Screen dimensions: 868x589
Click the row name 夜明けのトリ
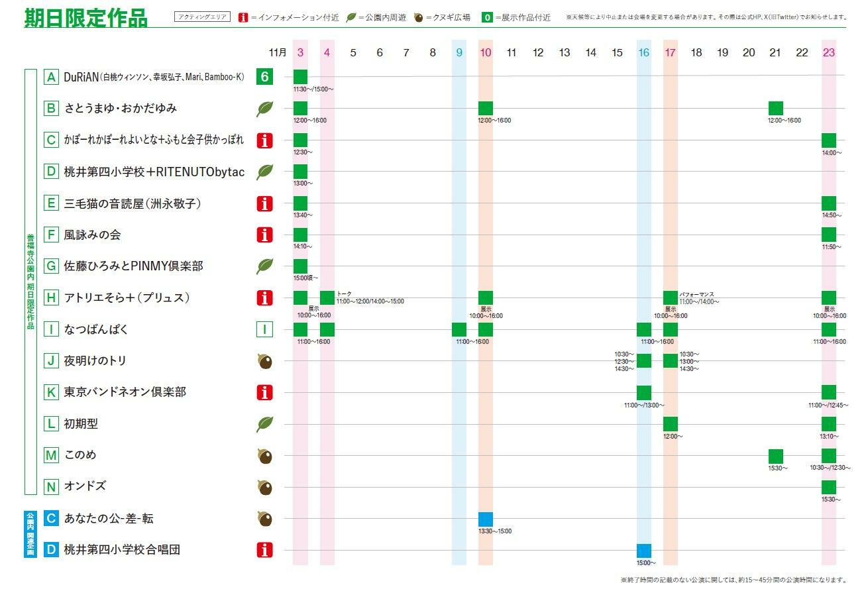95,360
